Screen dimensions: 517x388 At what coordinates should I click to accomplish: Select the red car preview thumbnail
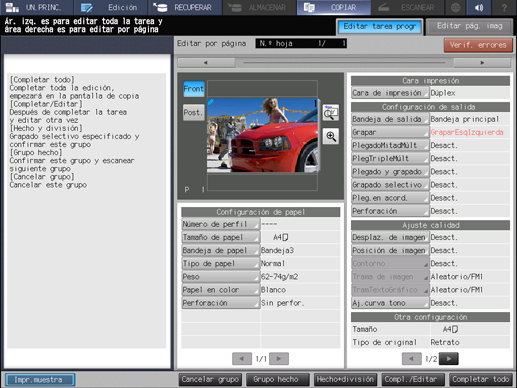click(x=262, y=135)
